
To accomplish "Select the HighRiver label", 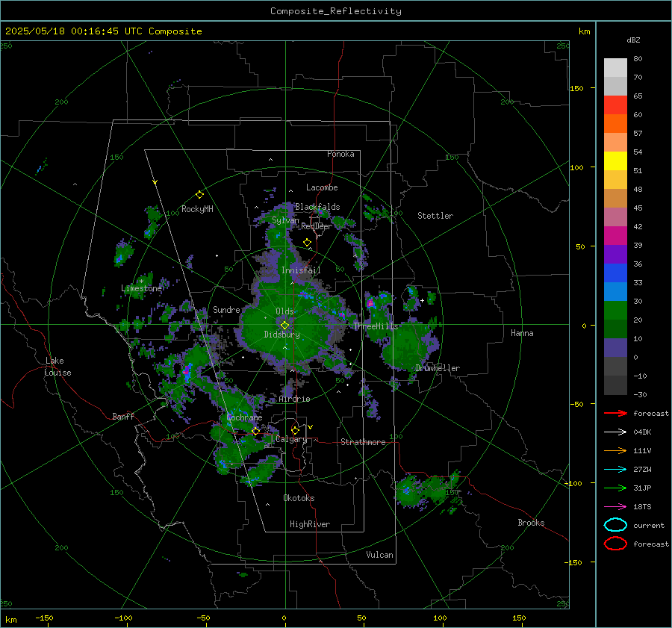I will click(310, 524).
